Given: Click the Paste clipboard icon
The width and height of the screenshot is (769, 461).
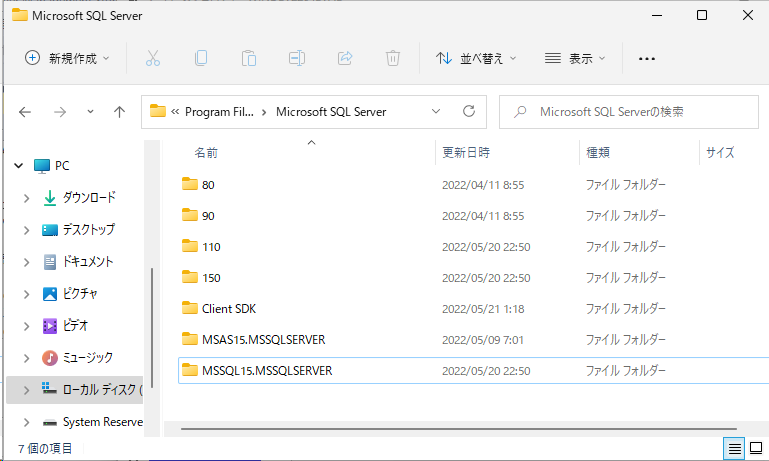Looking at the screenshot, I should (249, 58).
